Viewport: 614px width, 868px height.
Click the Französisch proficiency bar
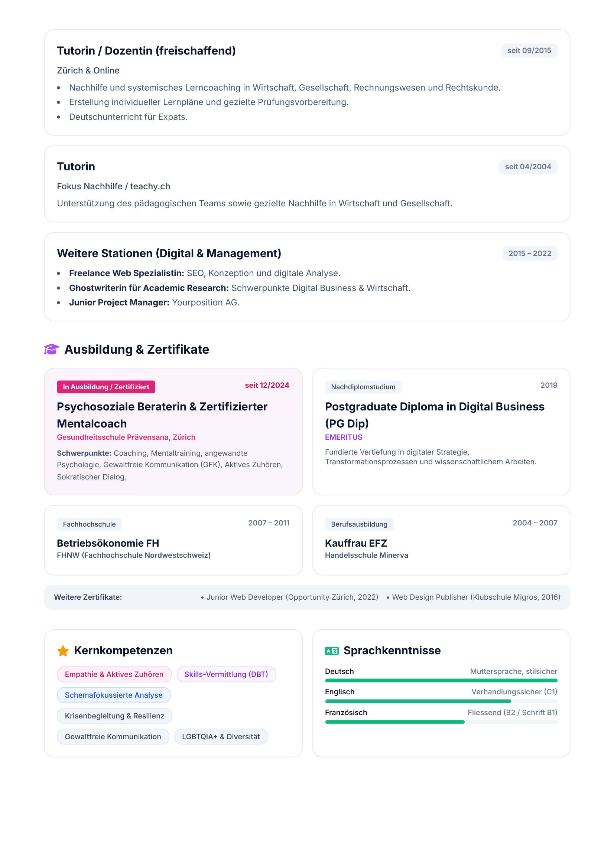(x=441, y=722)
